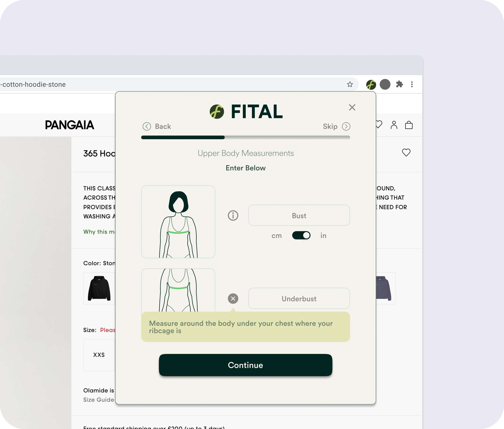
Task: Bookmark page with the star icon
Action: 350,84
